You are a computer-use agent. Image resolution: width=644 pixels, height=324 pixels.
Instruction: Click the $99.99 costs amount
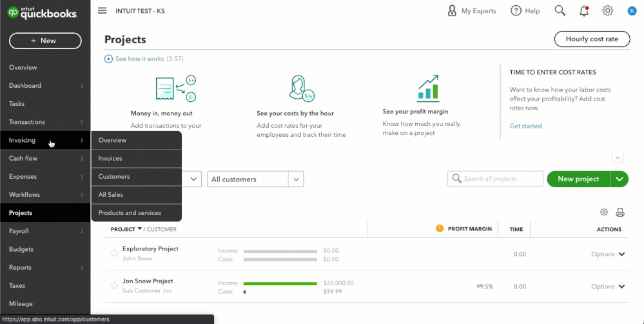tap(331, 292)
